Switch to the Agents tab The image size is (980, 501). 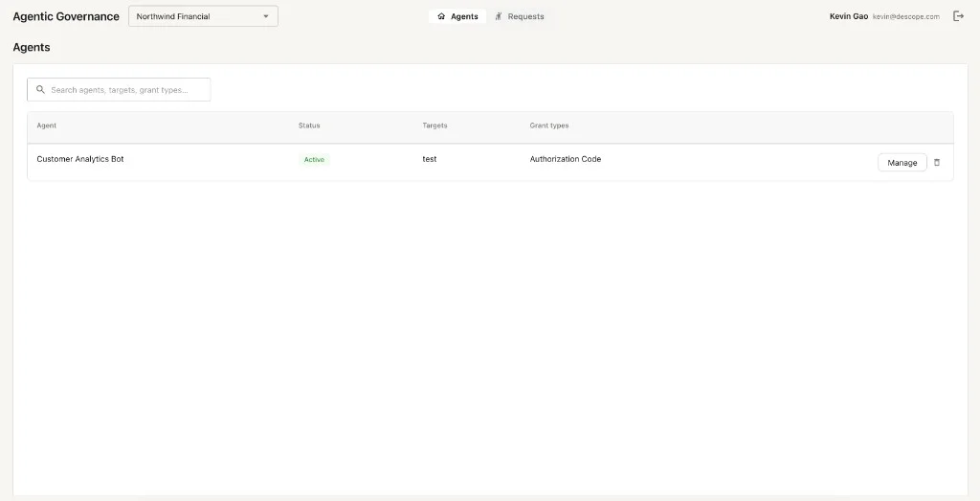point(457,16)
